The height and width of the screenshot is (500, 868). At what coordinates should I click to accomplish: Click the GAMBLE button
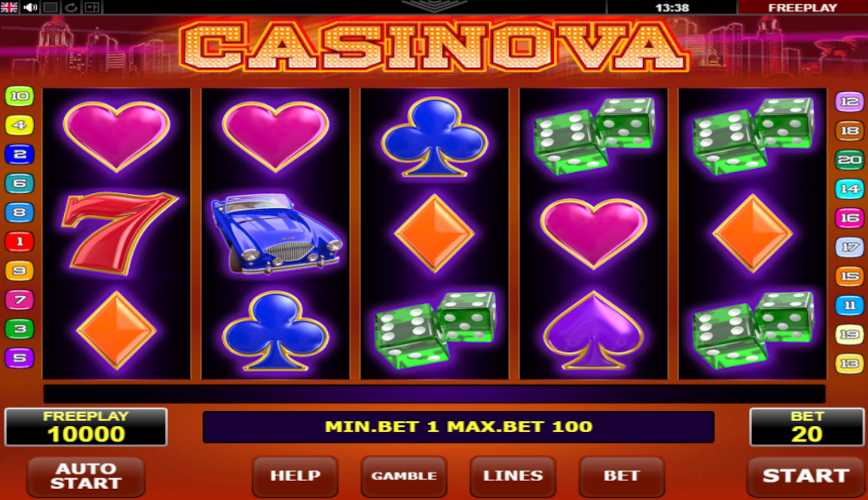pyautogui.click(x=404, y=476)
